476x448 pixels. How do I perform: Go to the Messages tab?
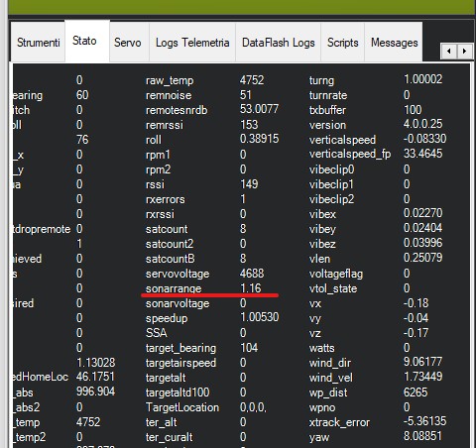click(394, 43)
